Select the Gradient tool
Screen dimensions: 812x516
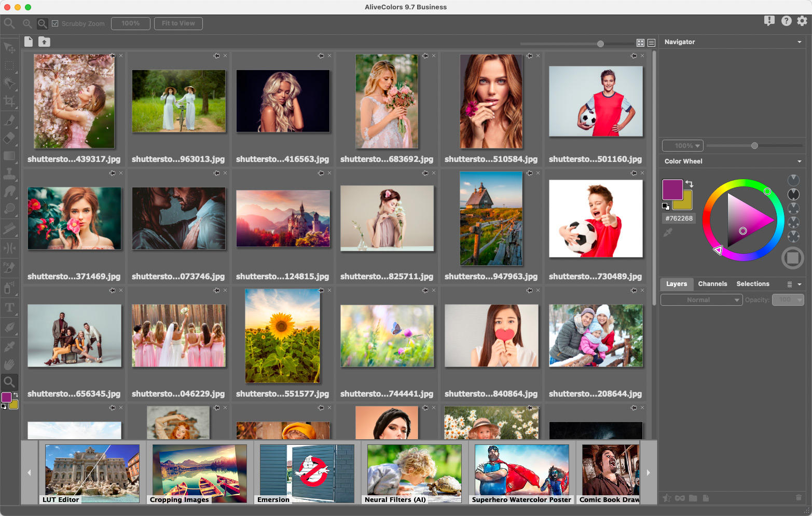click(9, 156)
